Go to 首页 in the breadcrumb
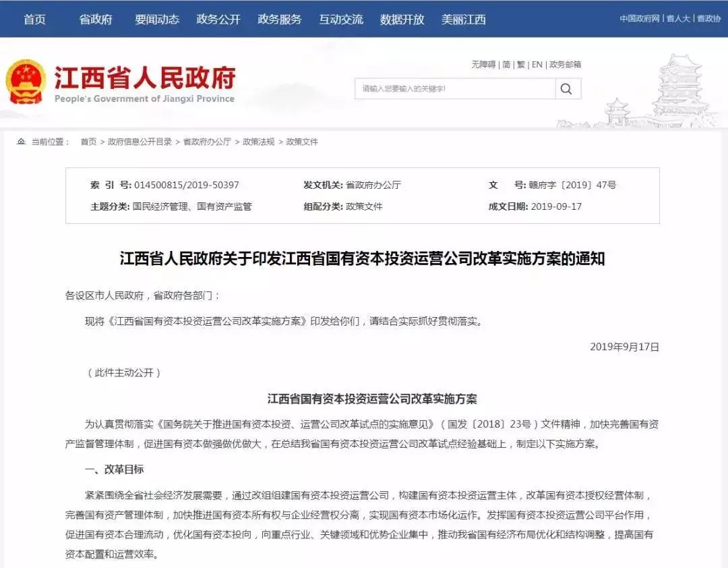The image size is (728, 568). pyautogui.click(x=88, y=142)
